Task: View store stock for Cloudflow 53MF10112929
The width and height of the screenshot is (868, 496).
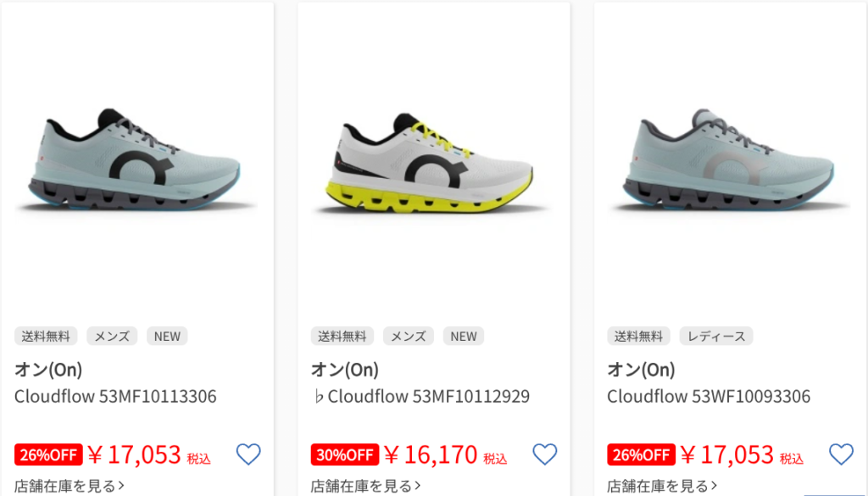Action: point(365,486)
